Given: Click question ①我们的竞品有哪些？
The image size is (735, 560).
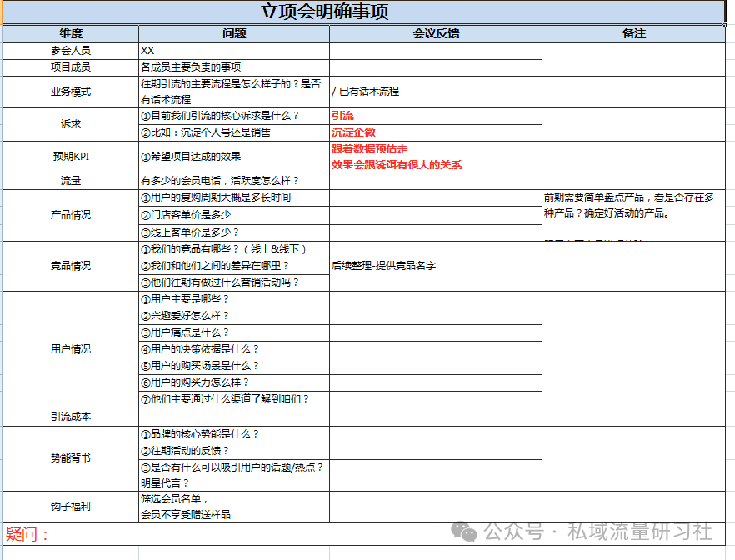Looking at the screenshot, I should 234,249.
